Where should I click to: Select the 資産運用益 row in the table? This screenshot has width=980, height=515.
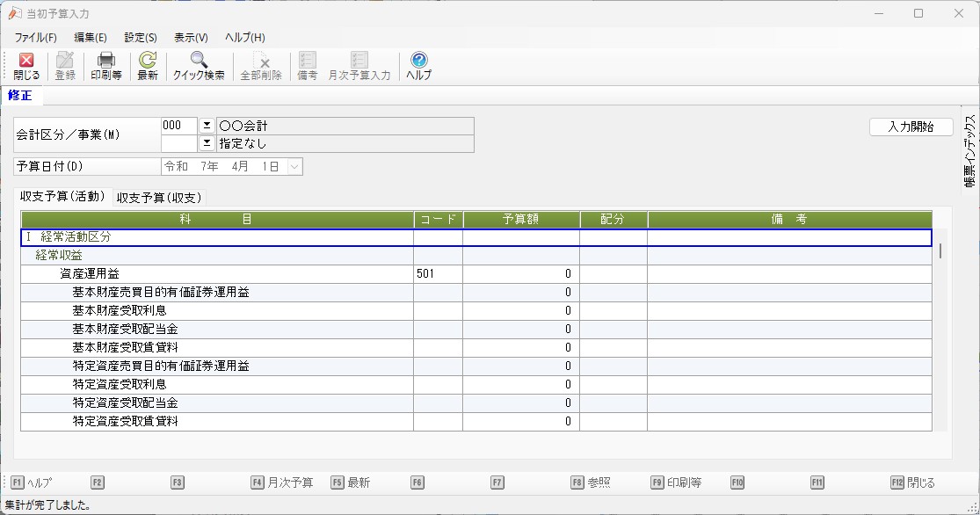[96, 274]
